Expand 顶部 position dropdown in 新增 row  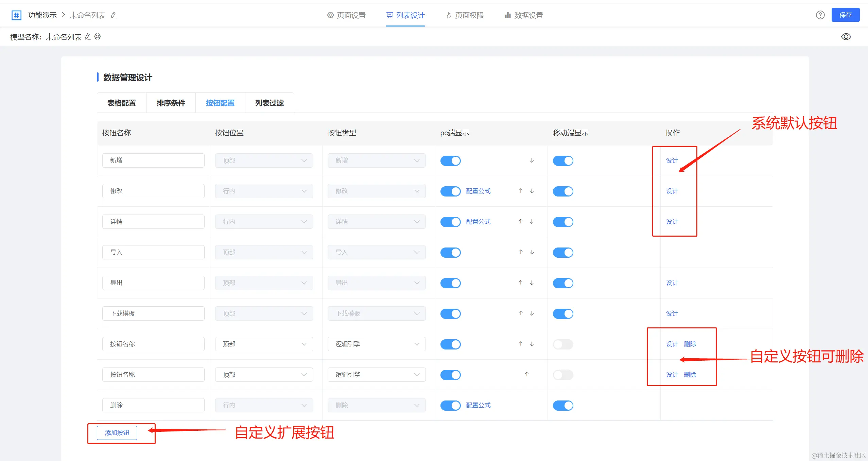(264, 160)
